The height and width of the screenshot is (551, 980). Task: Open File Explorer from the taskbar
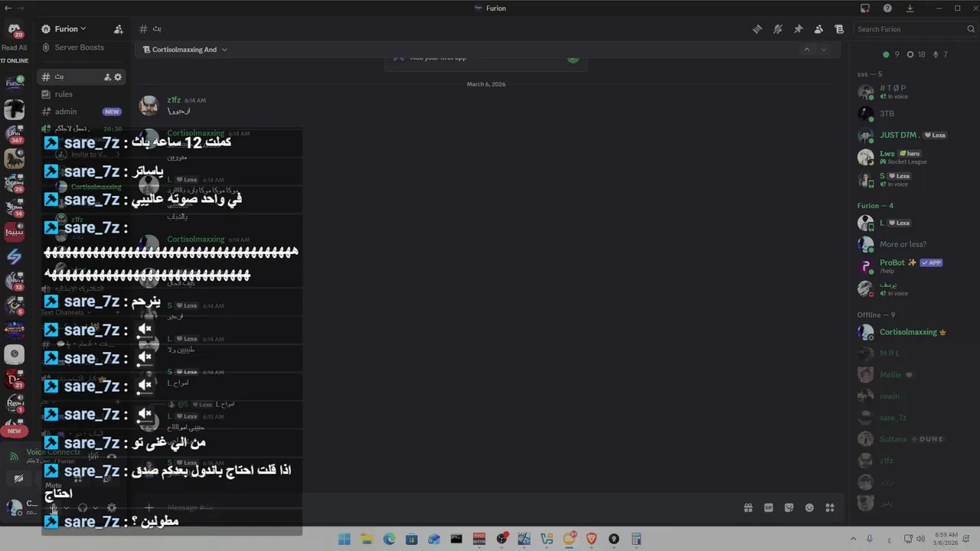point(367,539)
